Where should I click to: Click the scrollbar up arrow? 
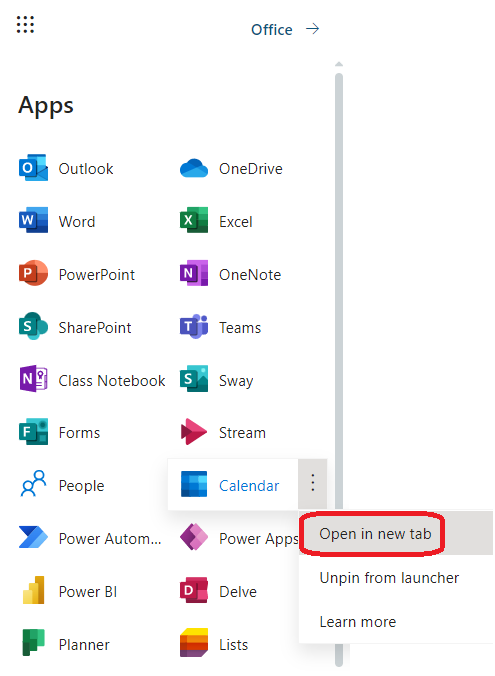(339, 64)
